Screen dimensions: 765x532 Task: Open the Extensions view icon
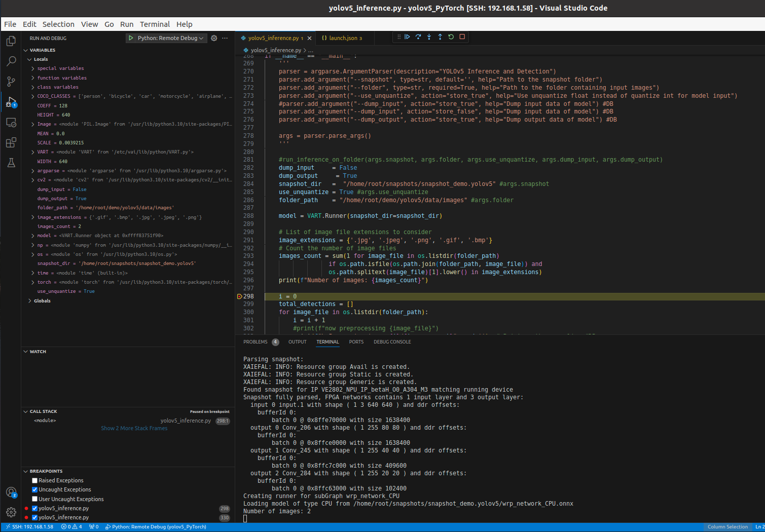pos(11,142)
